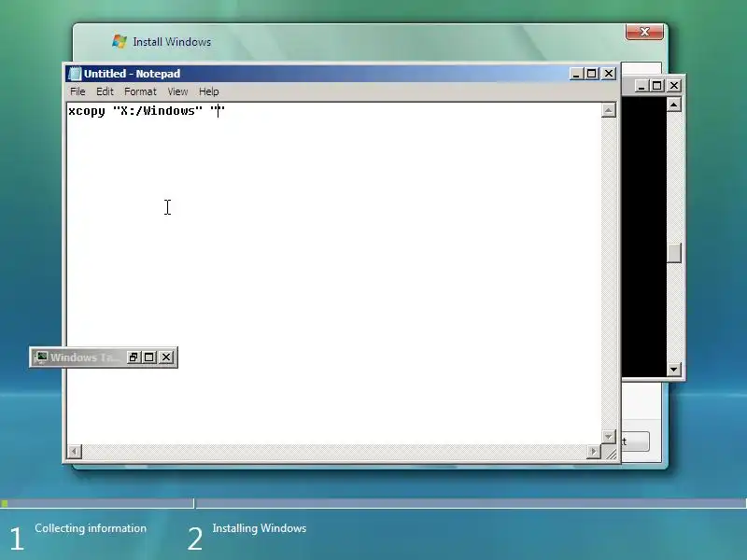Viewport: 747px width, 560px height.
Task: Maximize the minimized Windows Task Manager window
Action: 149,357
